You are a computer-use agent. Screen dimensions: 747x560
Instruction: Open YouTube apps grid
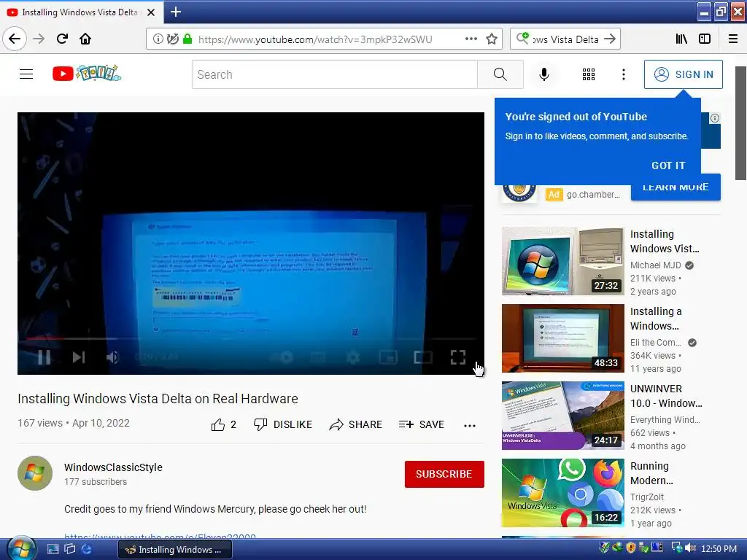coord(589,74)
